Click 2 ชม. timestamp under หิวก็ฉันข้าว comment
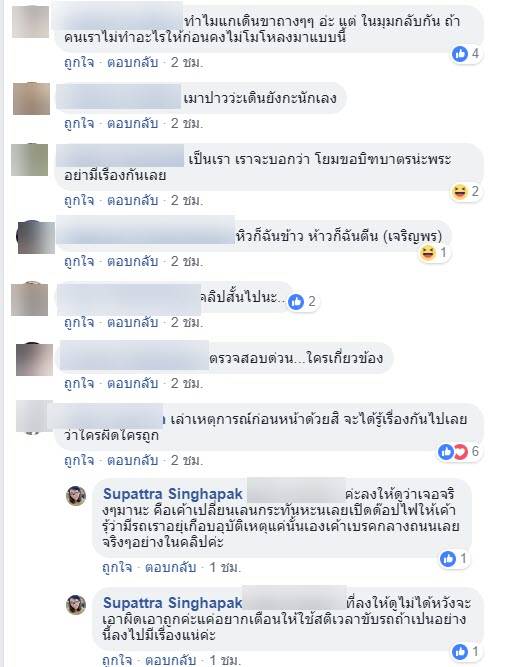The height and width of the screenshot is (667, 519). (187, 261)
